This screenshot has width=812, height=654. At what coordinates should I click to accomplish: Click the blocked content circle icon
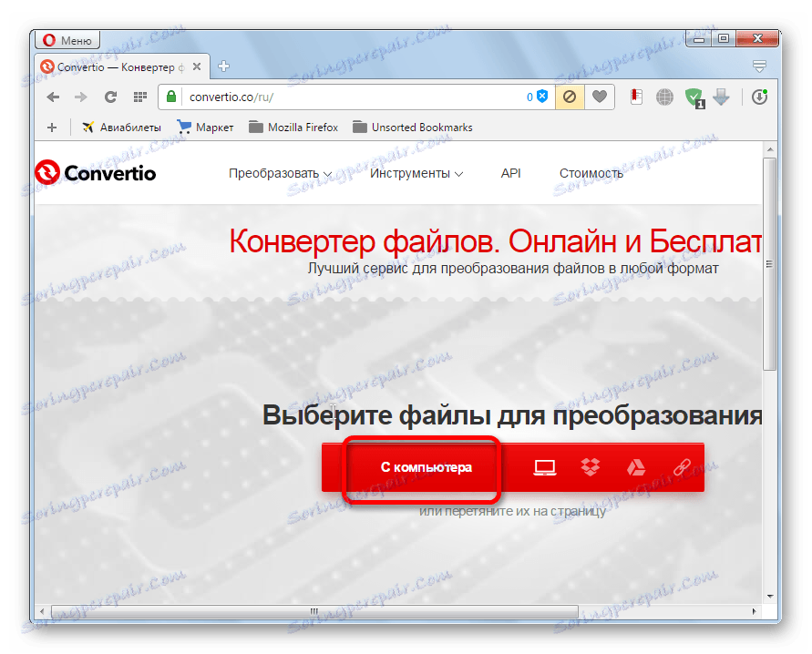[569, 97]
